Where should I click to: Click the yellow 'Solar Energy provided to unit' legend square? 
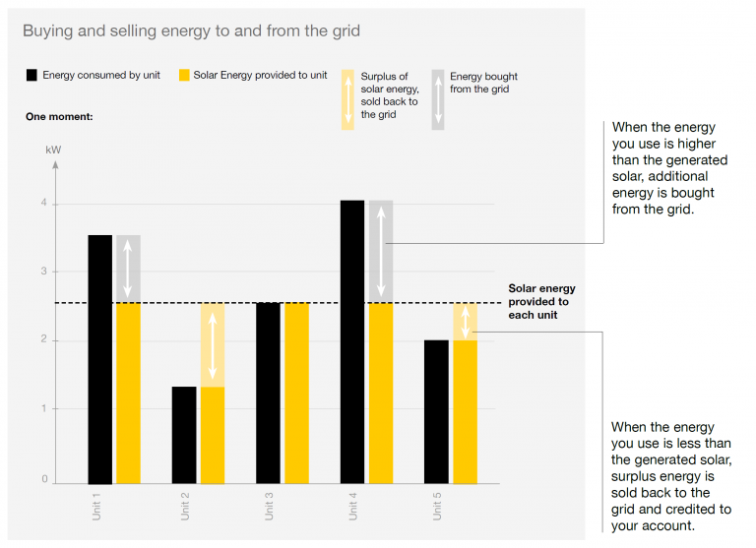[x=184, y=75]
